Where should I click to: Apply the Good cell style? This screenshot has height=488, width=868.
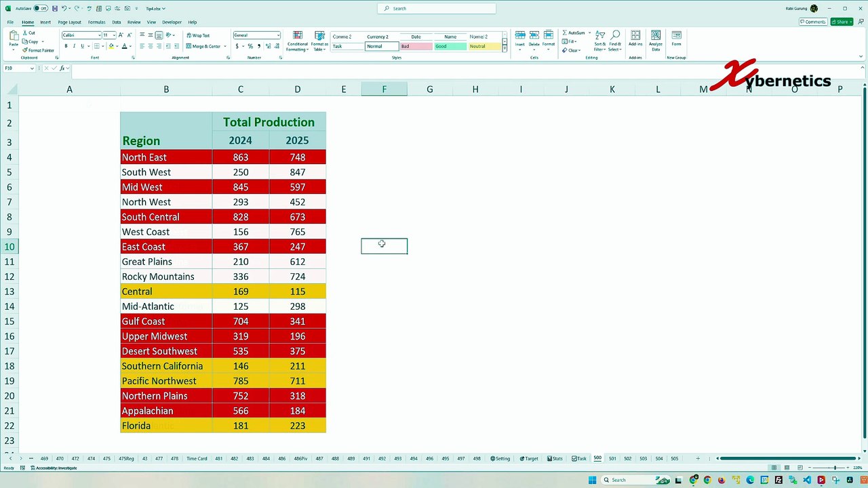coord(450,46)
